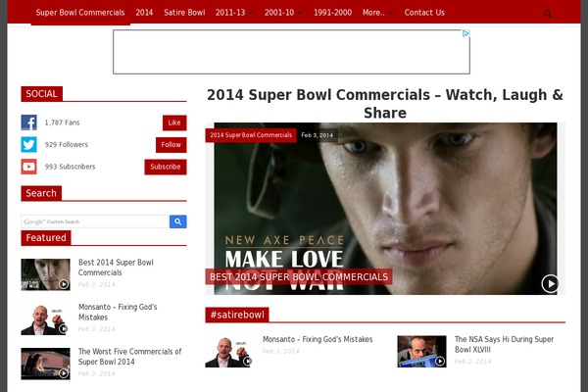Open featured Monsanto thumbnail in sidebar
The image size is (588, 392).
tap(45, 319)
